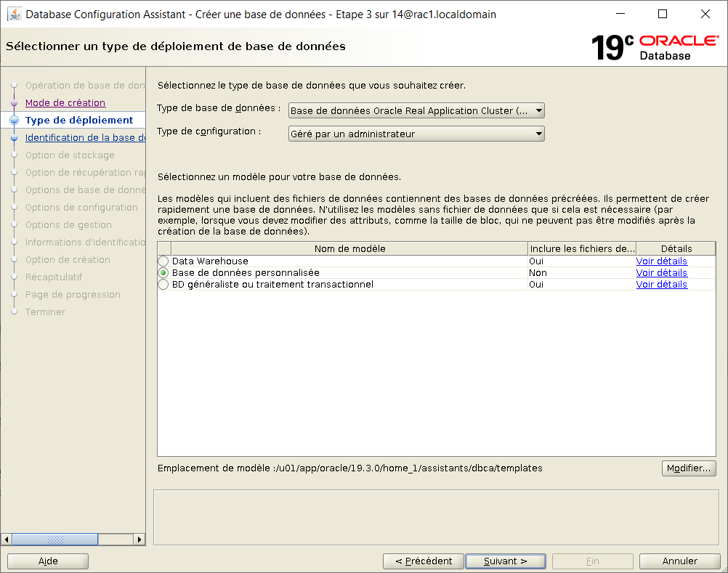Click the Détails column header
Screen dimensions: 728x573
coord(676,248)
